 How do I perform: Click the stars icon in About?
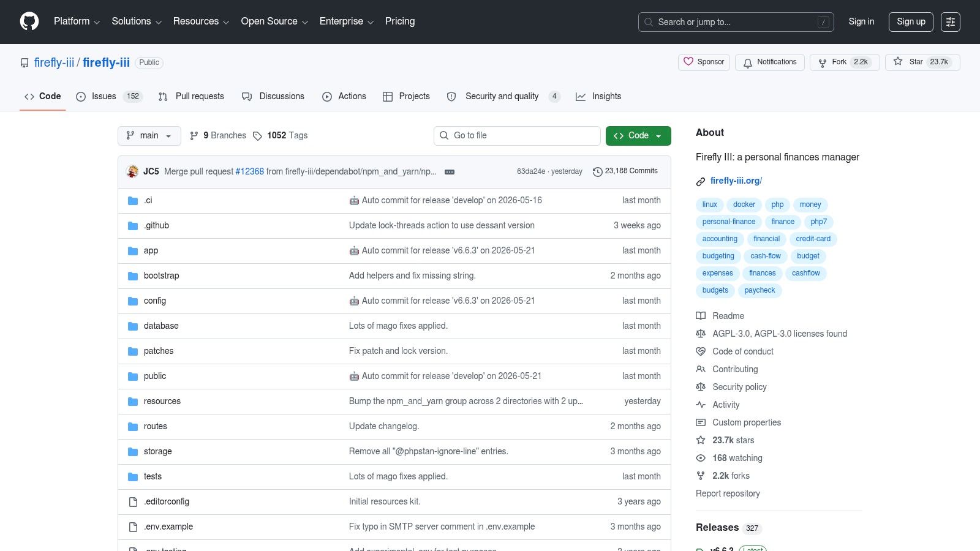[x=701, y=440]
